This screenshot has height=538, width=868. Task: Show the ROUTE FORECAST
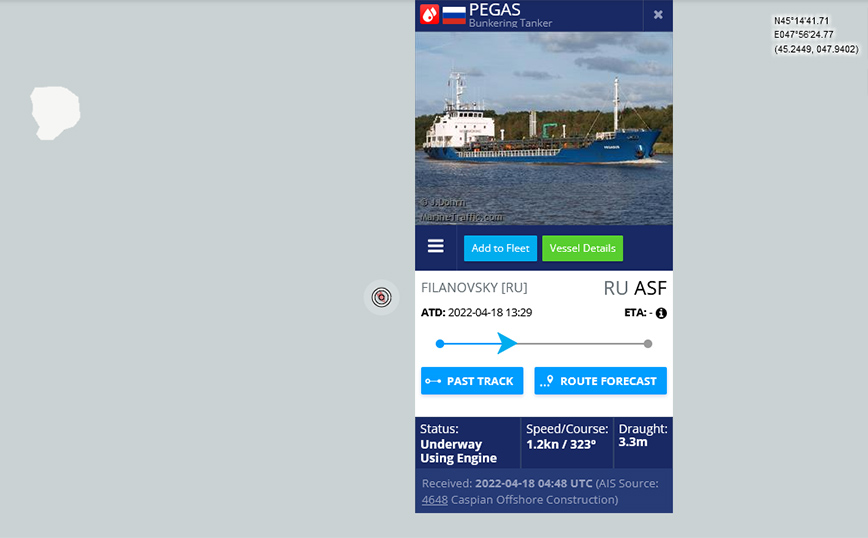(x=600, y=381)
